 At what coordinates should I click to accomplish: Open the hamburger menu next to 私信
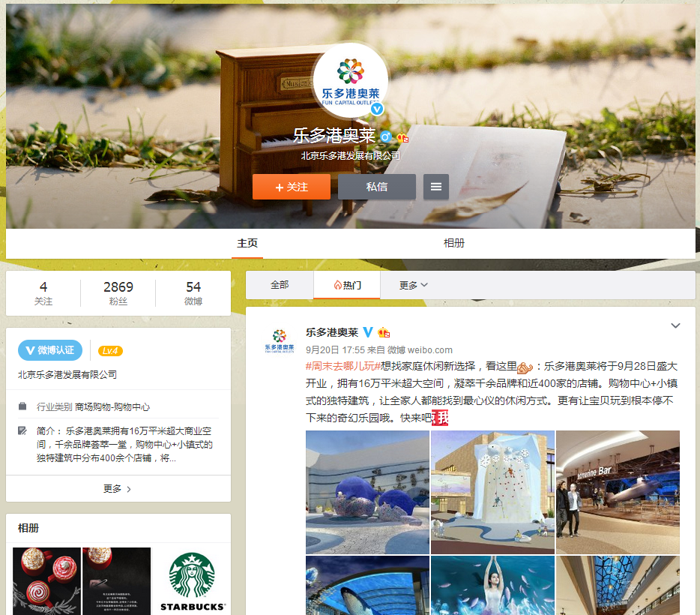pyautogui.click(x=436, y=187)
